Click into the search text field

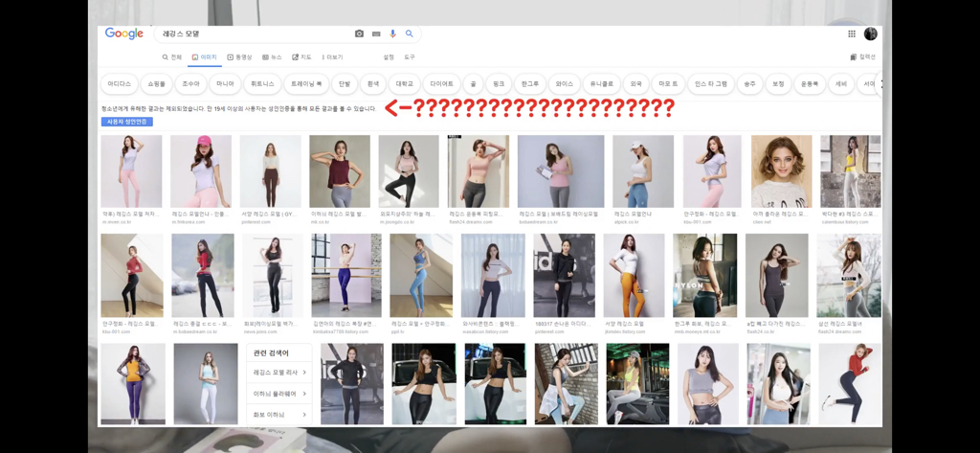click(x=249, y=34)
